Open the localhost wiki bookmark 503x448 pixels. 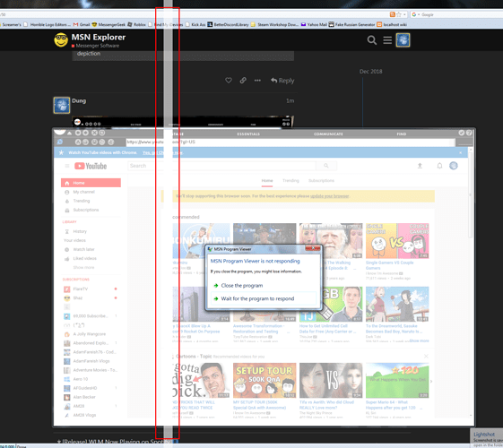(392, 25)
